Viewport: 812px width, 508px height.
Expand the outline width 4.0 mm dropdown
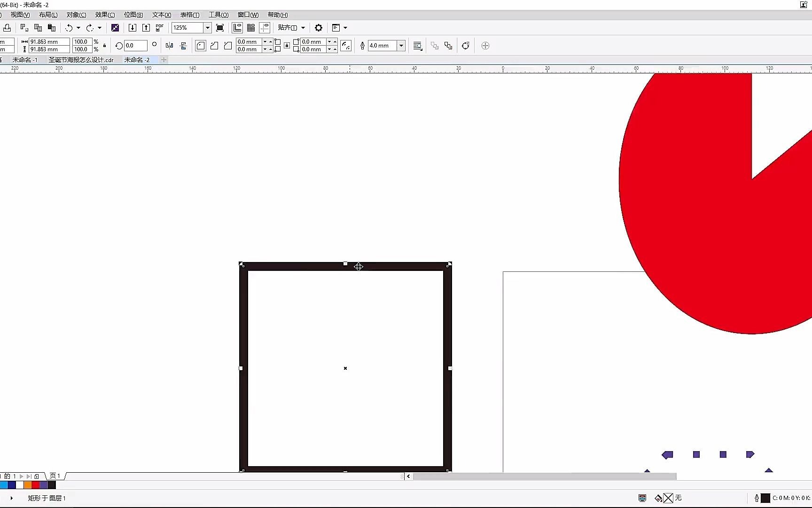pos(401,46)
